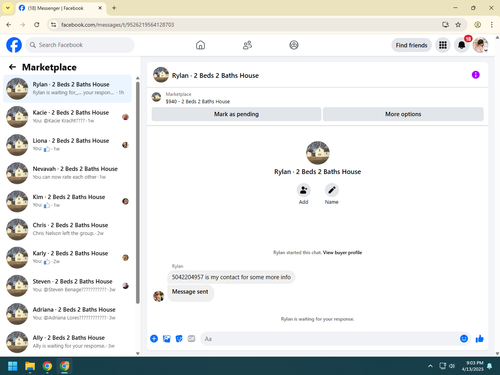Open the Karly conversation

point(68,257)
